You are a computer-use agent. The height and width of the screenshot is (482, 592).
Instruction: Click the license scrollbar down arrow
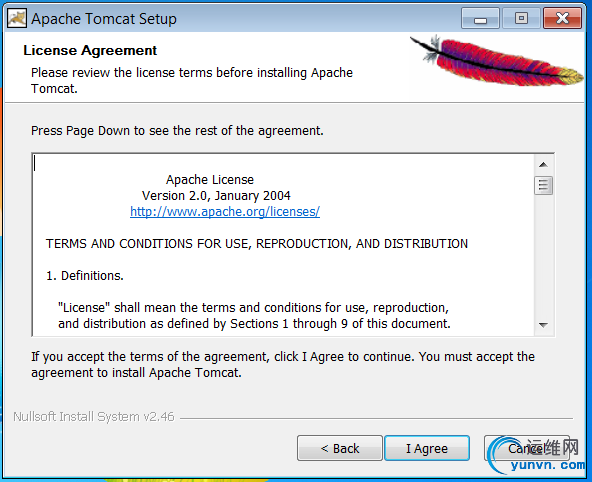[x=543, y=325]
